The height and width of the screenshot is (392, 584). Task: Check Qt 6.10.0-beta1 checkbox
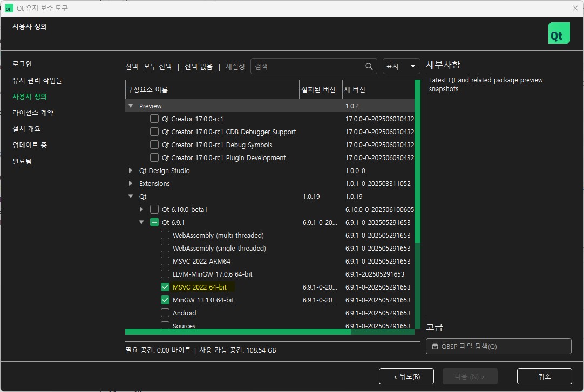pos(154,209)
